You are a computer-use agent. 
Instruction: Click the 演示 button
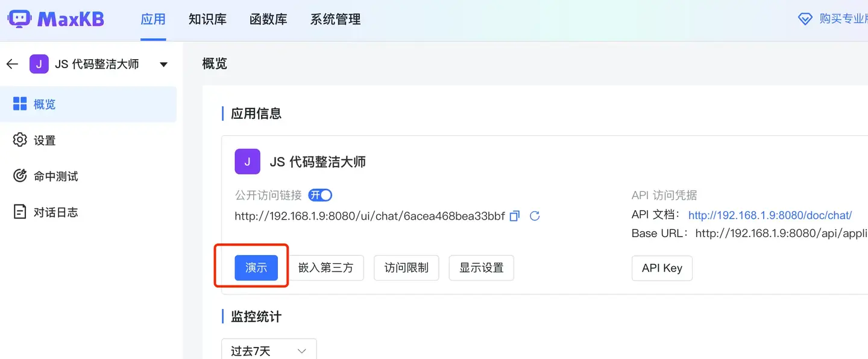[256, 267]
